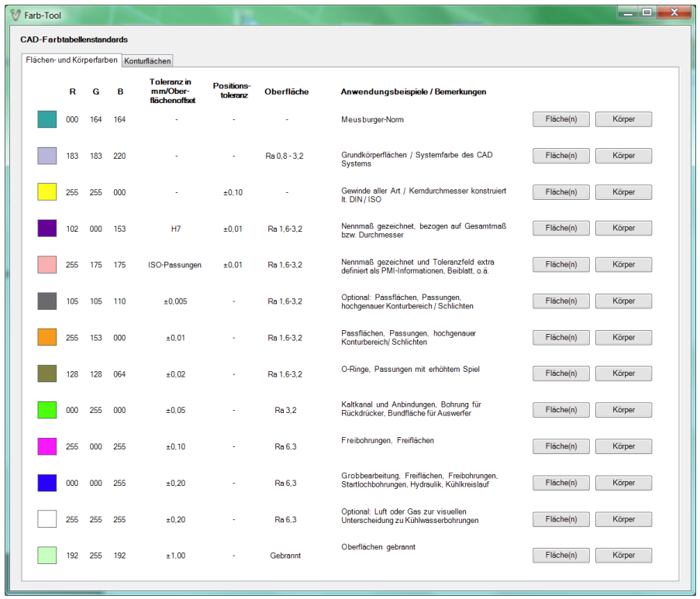Click the Farb-Tool app icon in title bar
700x599 pixels.
pyautogui.click(x=15, y=15)
